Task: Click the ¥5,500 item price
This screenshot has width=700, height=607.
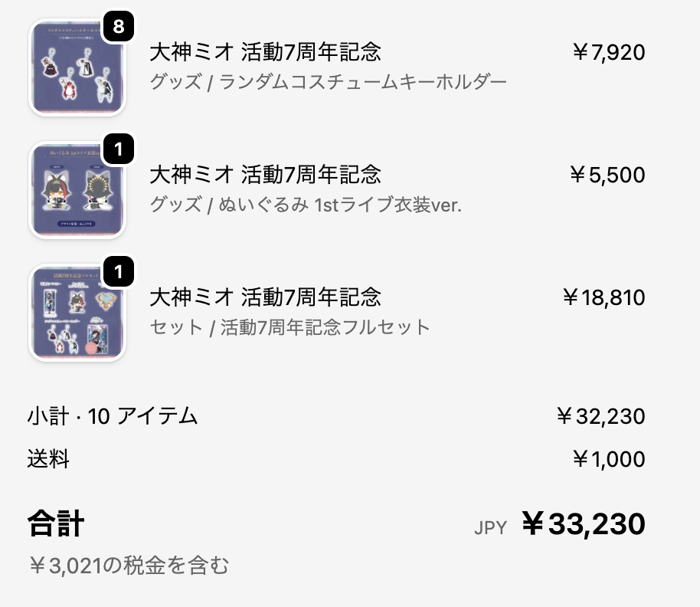Action: pyautogui.click(x=607, y=175)
